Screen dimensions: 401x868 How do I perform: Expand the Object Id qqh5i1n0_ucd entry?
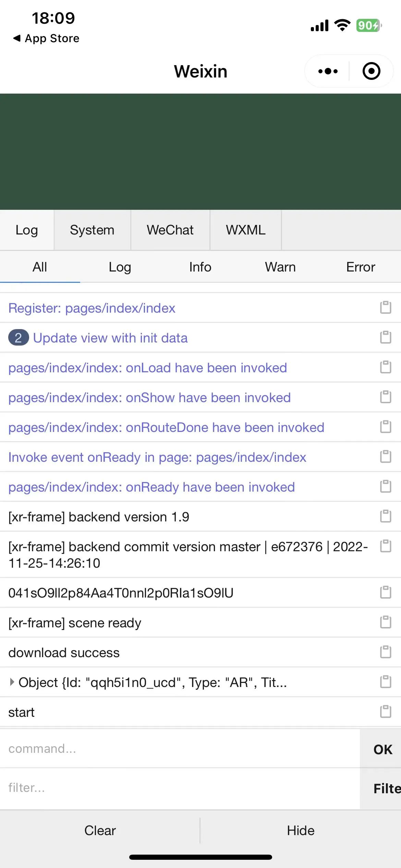(12, 682)
